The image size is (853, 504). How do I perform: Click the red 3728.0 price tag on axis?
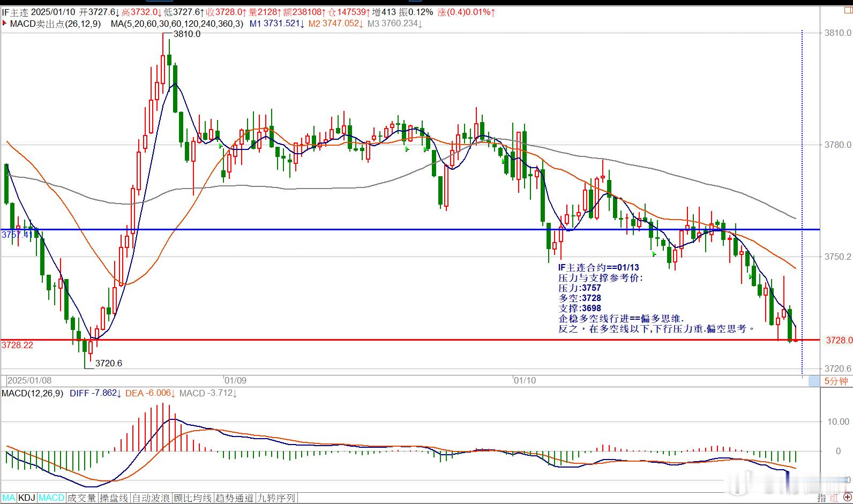click(839, 340)
